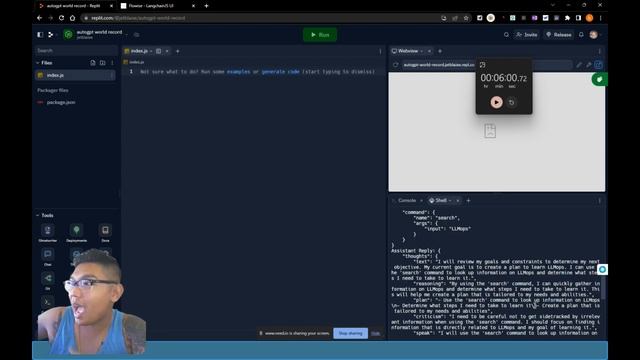This screenshot has width=640, height=360.
Task: Open the Shell tool icon in Tools
Action: 47,302
